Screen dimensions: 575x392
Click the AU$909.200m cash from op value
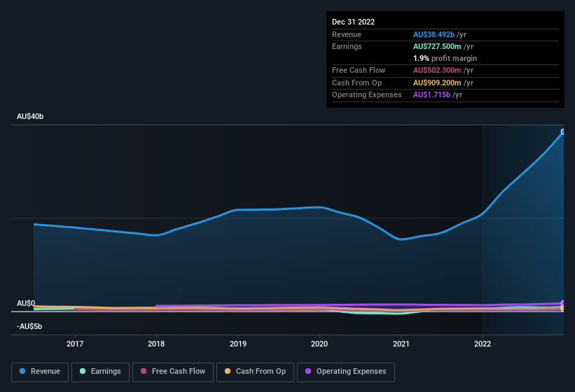tap(437, 83)
